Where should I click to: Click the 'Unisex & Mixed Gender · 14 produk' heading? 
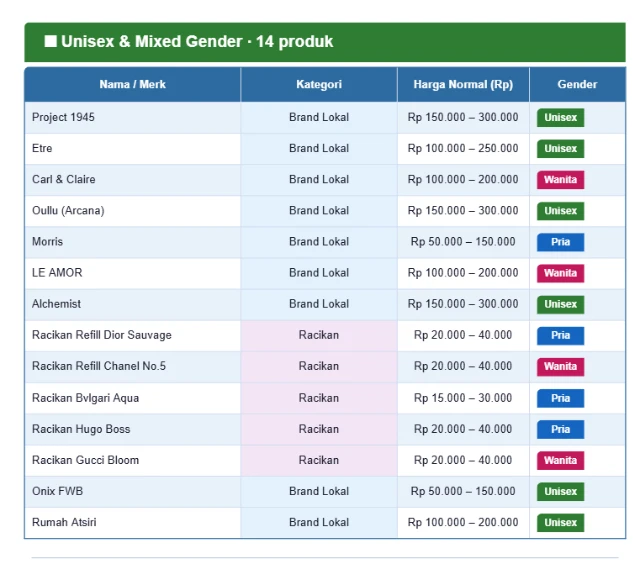pyautogui.click(x=197, y=42)
